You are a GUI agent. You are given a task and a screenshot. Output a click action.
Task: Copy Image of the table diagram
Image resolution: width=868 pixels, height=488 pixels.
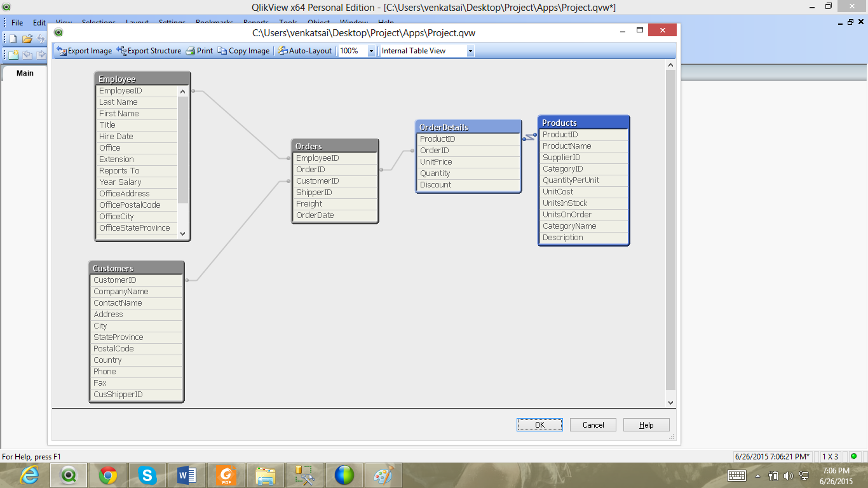coord(243,51)
